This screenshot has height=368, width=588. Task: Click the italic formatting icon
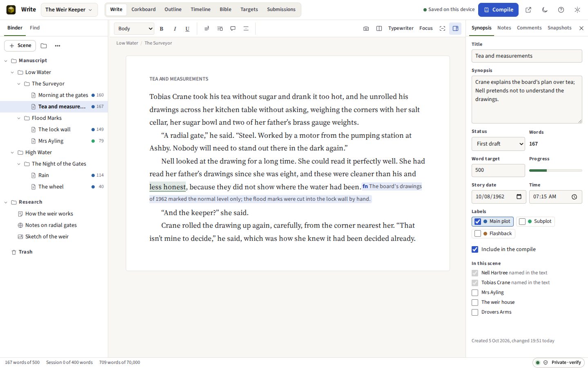tap(175, 29)
